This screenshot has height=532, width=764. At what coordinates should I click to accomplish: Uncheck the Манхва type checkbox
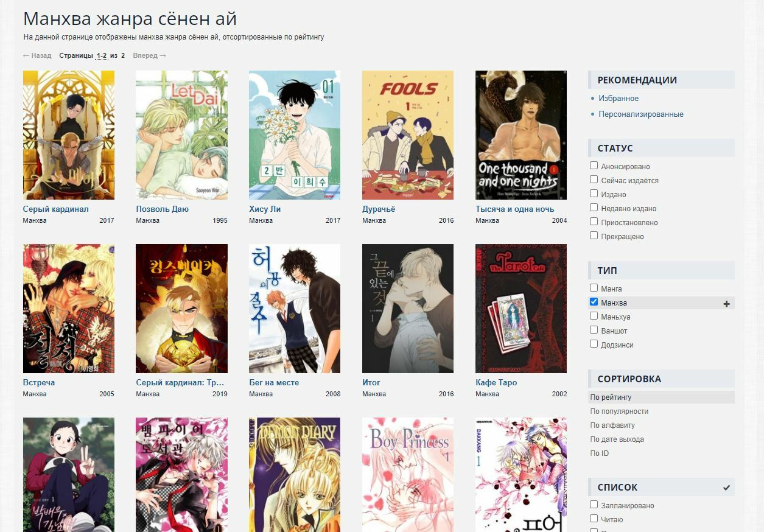[x=594, y=302]
